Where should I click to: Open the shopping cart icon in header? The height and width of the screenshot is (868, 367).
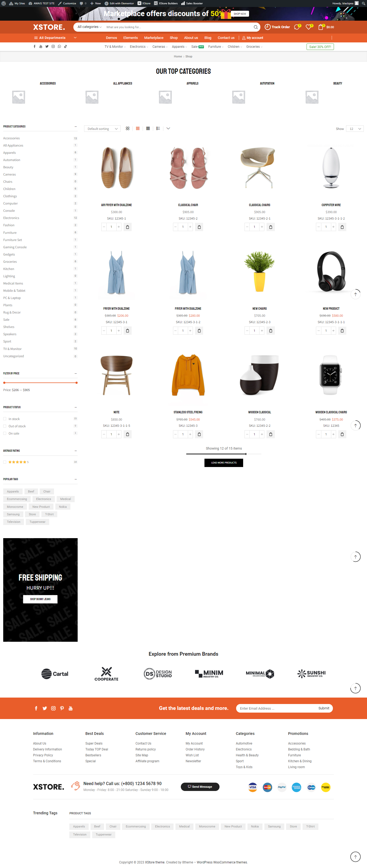click(x=321, y=27)
